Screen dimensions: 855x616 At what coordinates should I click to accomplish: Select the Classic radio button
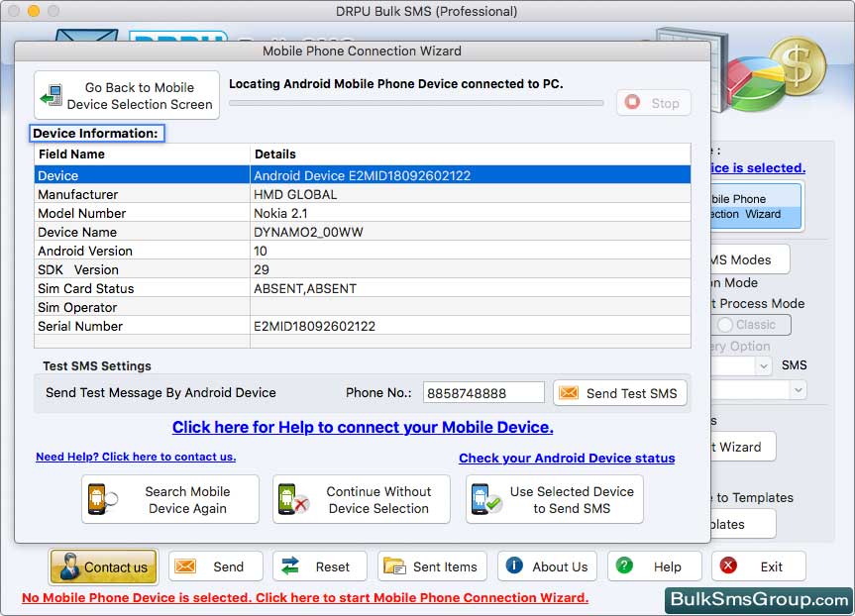coord(724,325)
